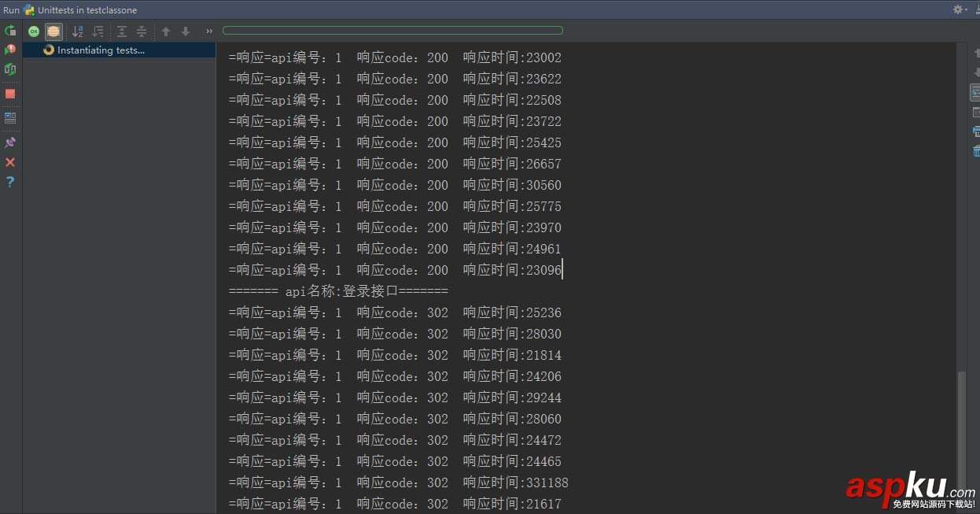
Task: Rerun the unittests
Action: (10, 30)
